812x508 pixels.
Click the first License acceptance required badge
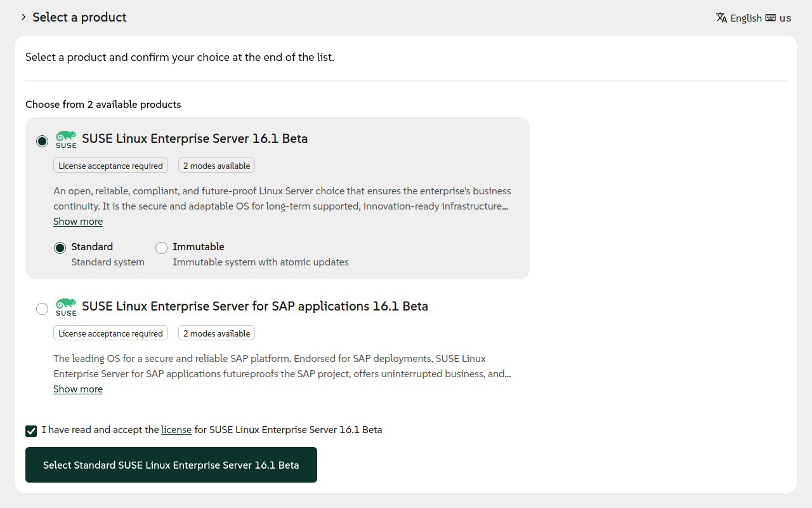coord(110,166)
